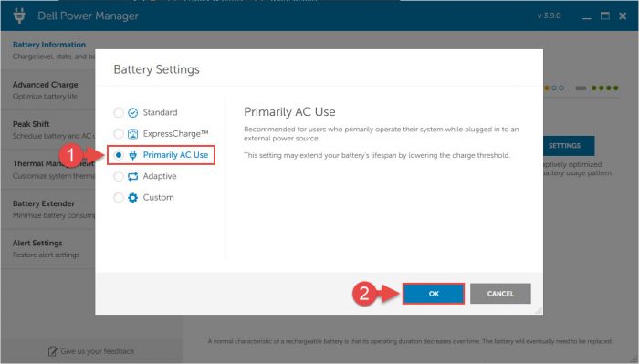Maximize the Dell Power Manager window

tap(604, 16)
